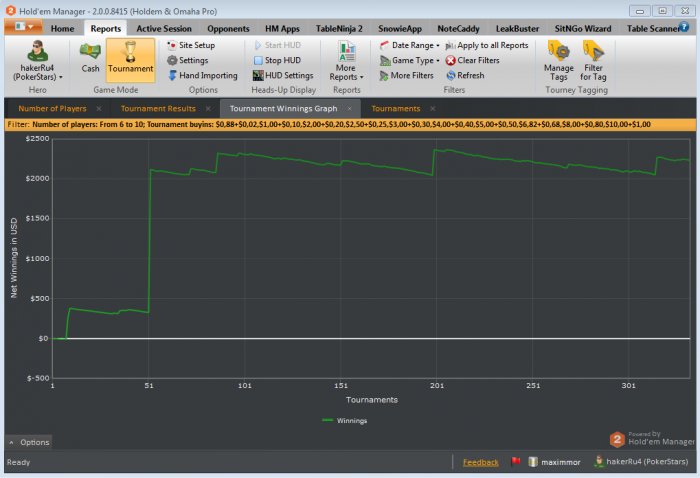
Task: Open the TableNinja 2 tab
Action: point(339,29)
